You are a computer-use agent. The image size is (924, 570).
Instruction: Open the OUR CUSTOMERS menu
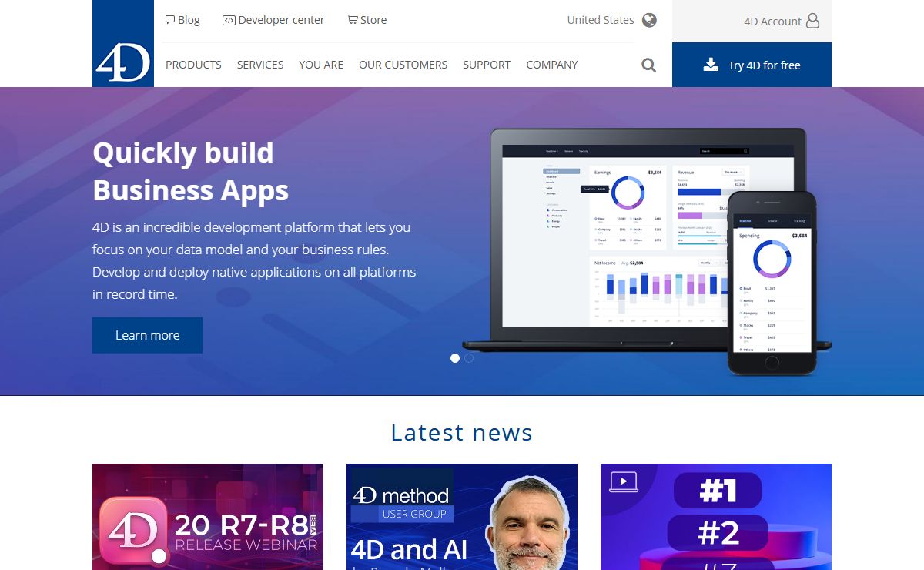pyautogui.click(x=403, y=65)
